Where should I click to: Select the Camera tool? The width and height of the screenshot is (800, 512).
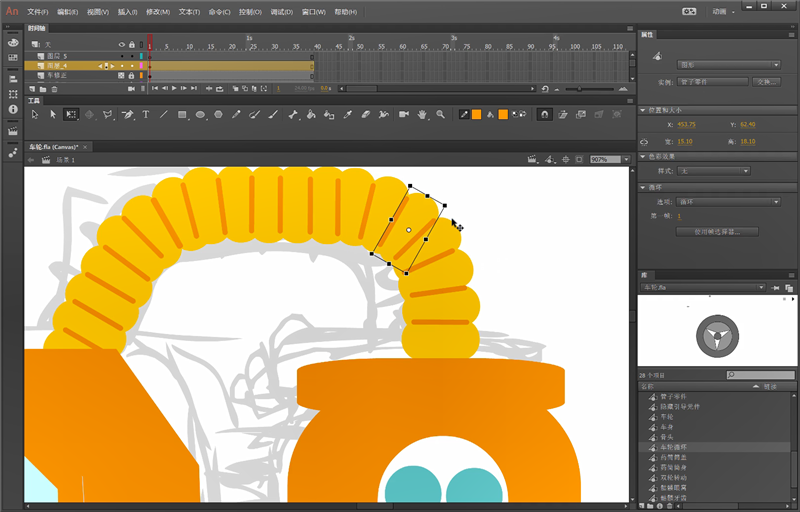(404, 114)
